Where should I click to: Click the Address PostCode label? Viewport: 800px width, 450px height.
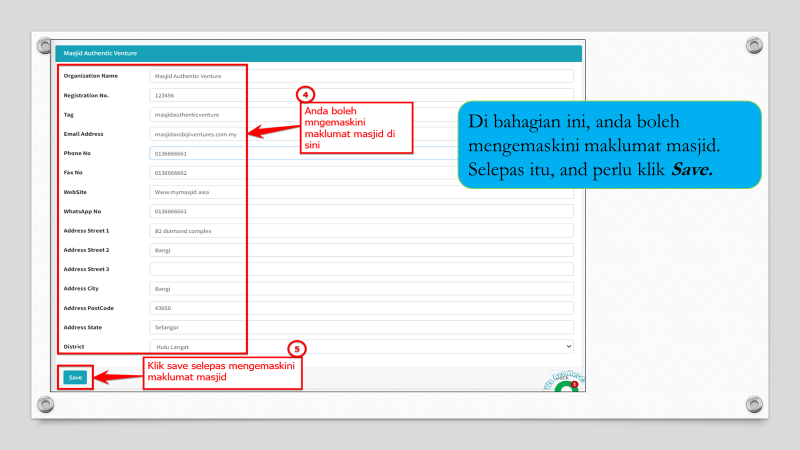(88, 308)
